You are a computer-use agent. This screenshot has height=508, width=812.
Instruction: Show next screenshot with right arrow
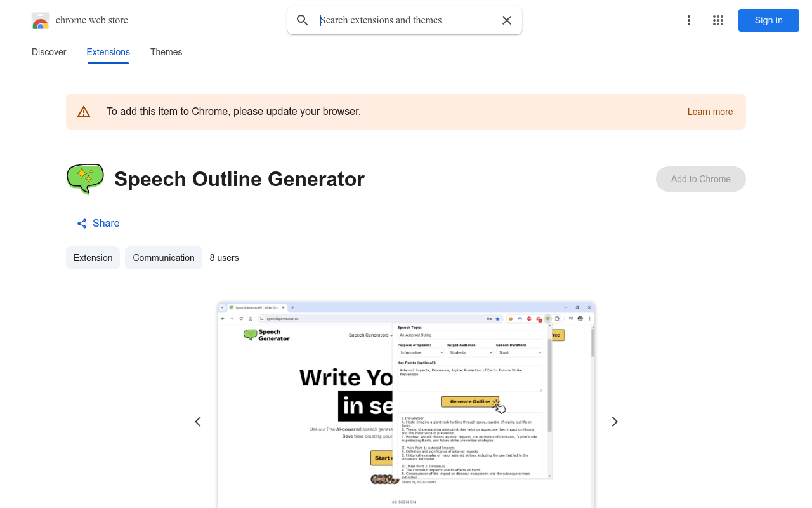[x=614, y=422]
